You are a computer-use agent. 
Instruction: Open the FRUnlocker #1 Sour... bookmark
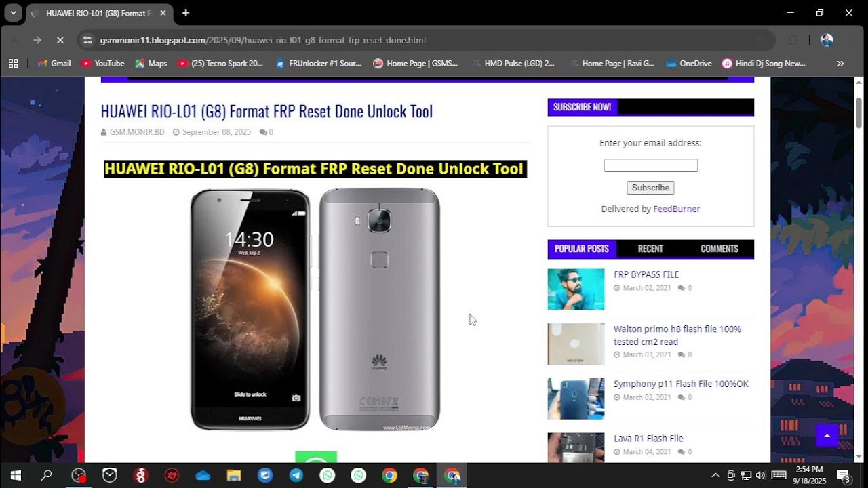click(x=318, y=63)
